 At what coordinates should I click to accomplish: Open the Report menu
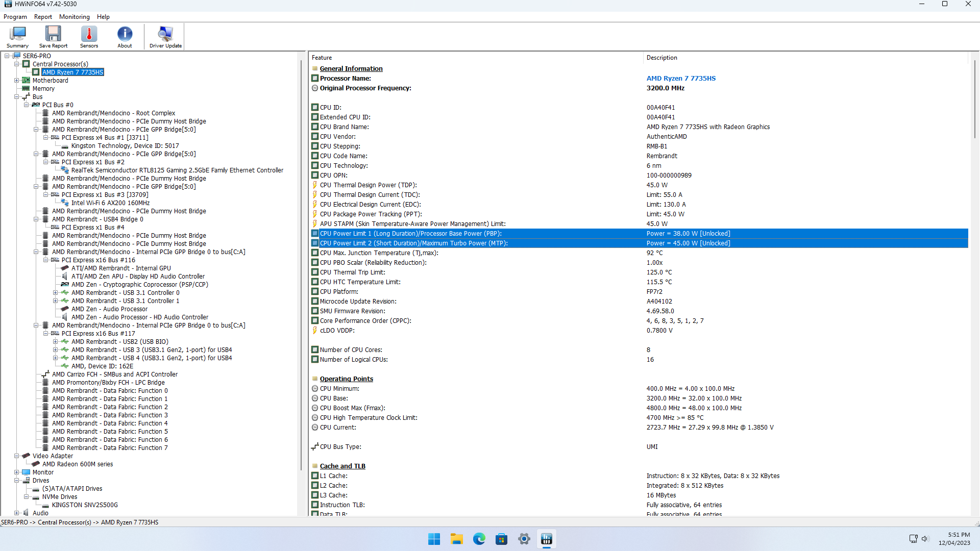pyautogui.click(x=43, y=17)
